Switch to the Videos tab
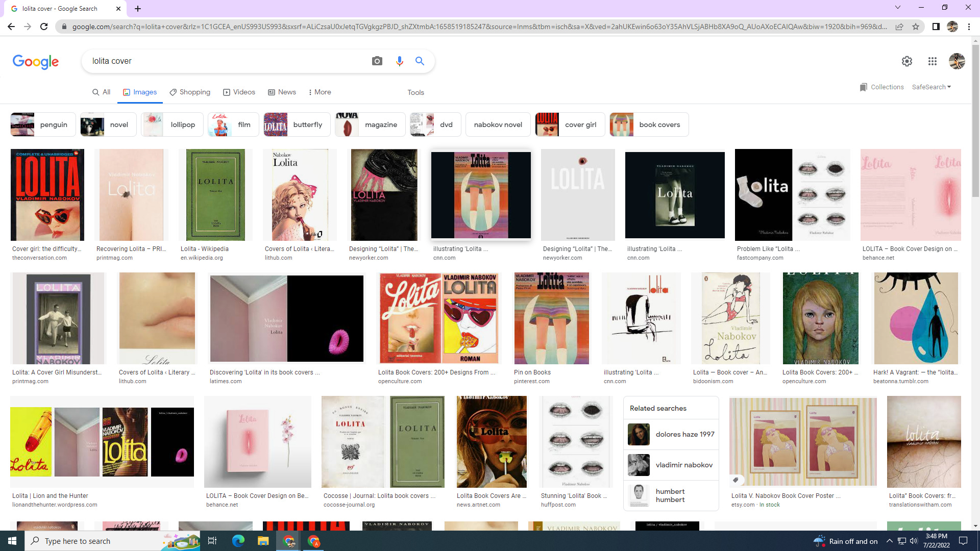Image resolution: width=980 pixels, height=551 pixels. (239, 92)
